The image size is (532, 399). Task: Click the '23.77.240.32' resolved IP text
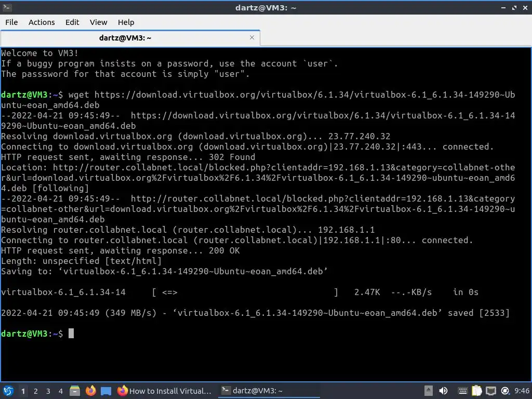[359, 136]
